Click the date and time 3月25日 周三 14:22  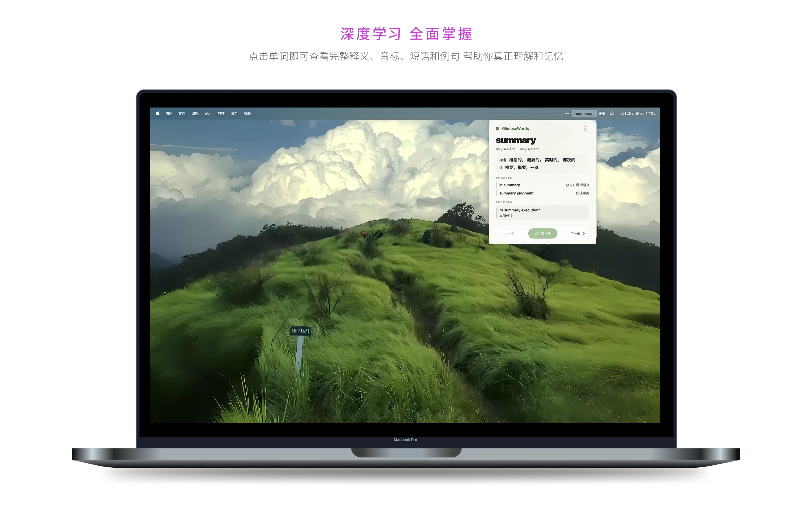pyautogui.click(x=637, y=113)
